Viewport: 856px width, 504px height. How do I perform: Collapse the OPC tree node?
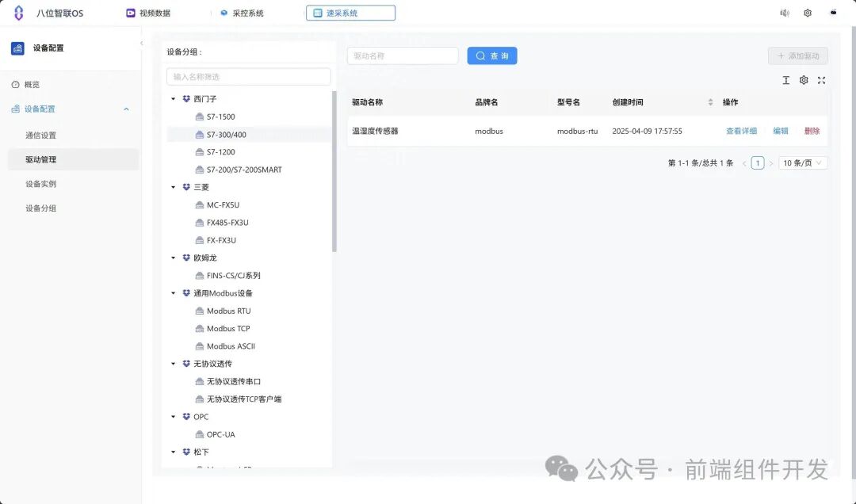click(173, 417)
